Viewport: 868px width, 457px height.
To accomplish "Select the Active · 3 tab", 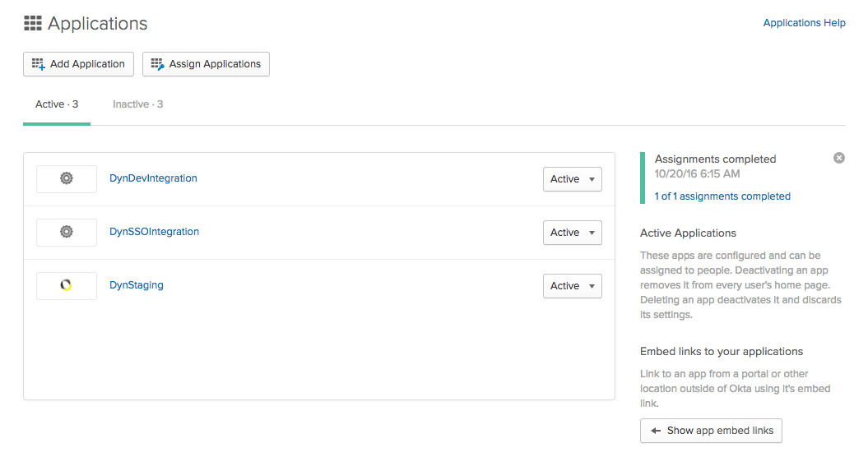I will (57, 104).
